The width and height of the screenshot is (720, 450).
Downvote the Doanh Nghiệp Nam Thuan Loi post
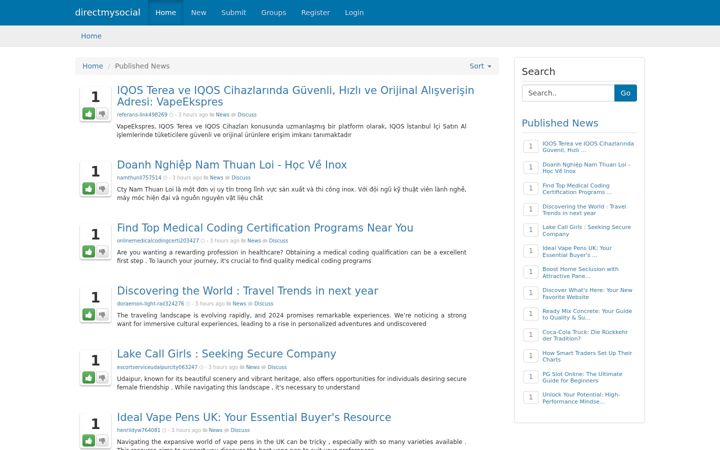coord(102,188)
